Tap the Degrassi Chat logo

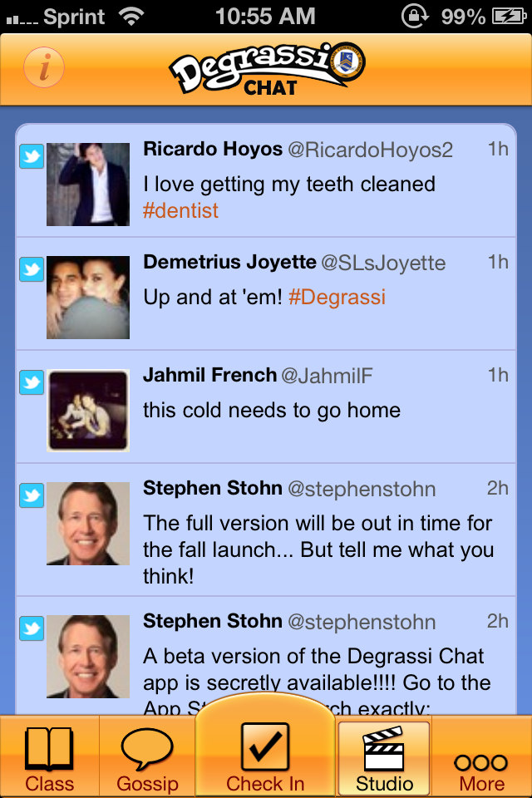(x=268, y=69)
